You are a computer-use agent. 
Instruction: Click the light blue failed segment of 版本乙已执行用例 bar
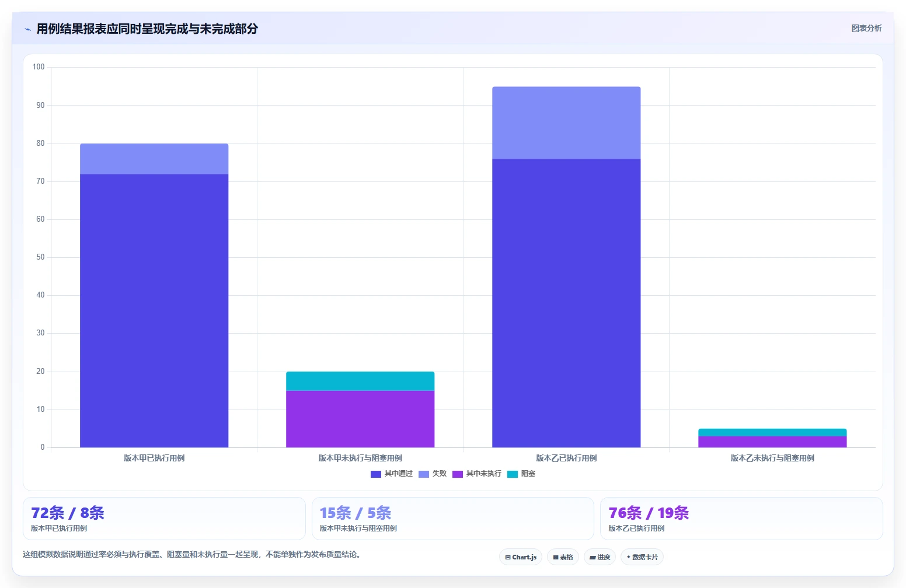click(x=566, y=123)
